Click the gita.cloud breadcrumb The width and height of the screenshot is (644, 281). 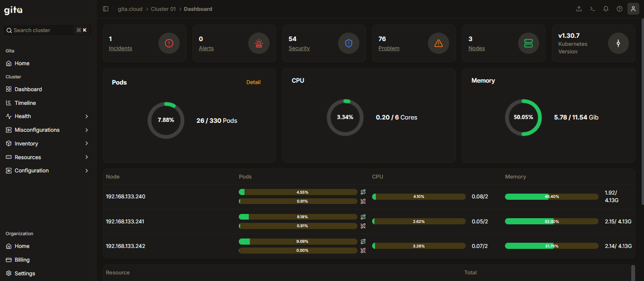coord(130,9)
